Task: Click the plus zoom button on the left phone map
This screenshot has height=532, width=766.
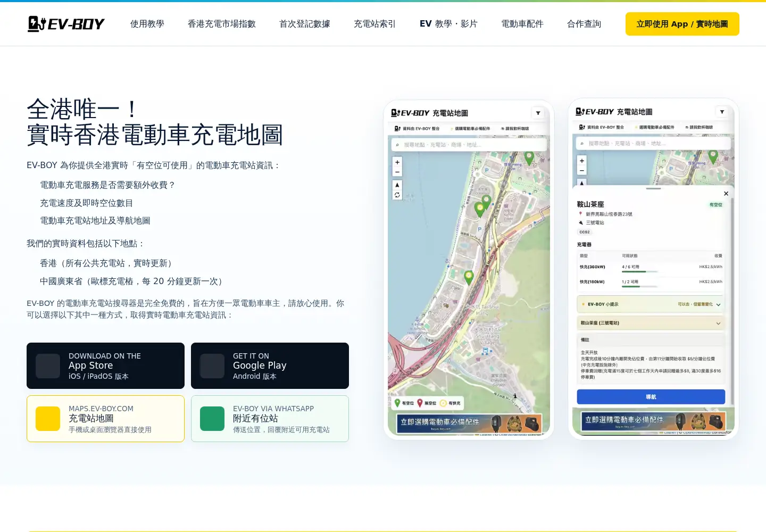Action: (x=397, y=162)
